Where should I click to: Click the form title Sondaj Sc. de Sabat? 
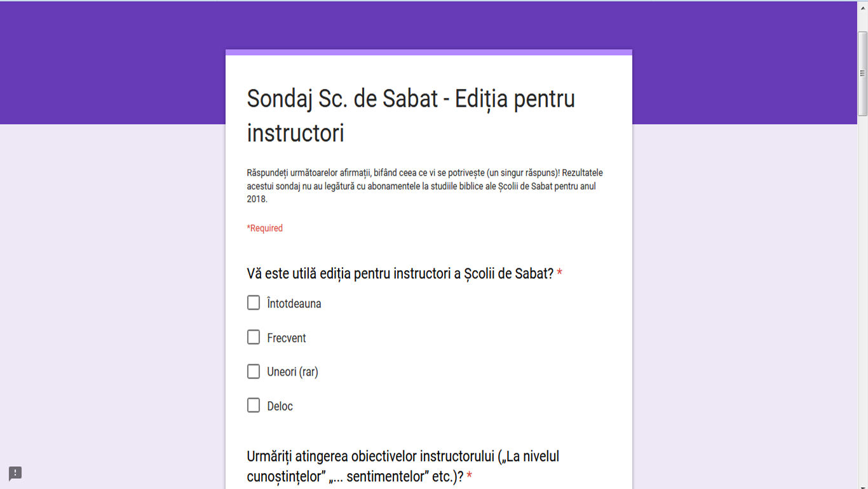pos(411,116)
